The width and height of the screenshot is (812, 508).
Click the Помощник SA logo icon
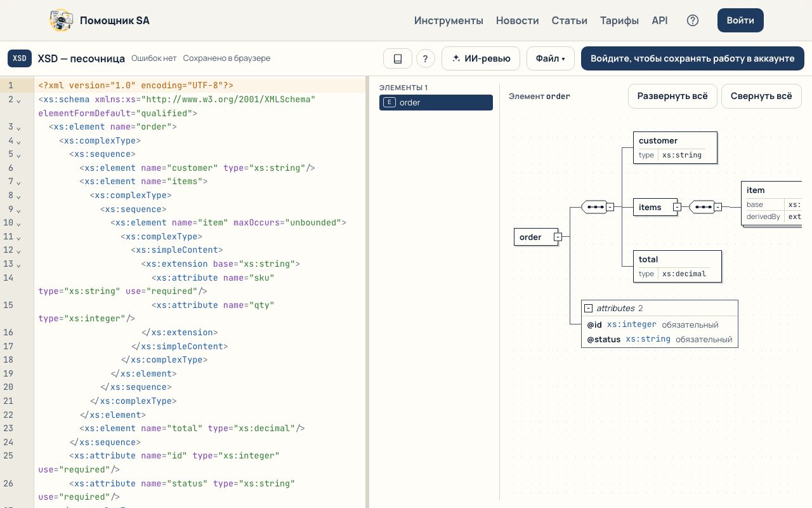coord(62,20)
